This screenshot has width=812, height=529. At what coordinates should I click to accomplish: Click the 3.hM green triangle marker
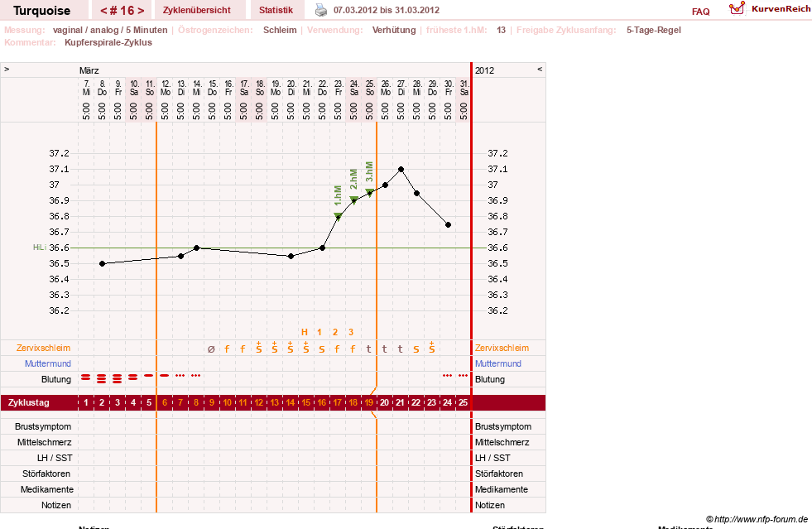point(369,192)
